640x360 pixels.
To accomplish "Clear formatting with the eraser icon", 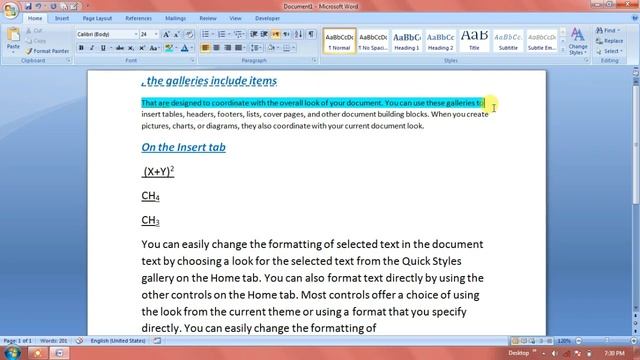I will (189, 35).
